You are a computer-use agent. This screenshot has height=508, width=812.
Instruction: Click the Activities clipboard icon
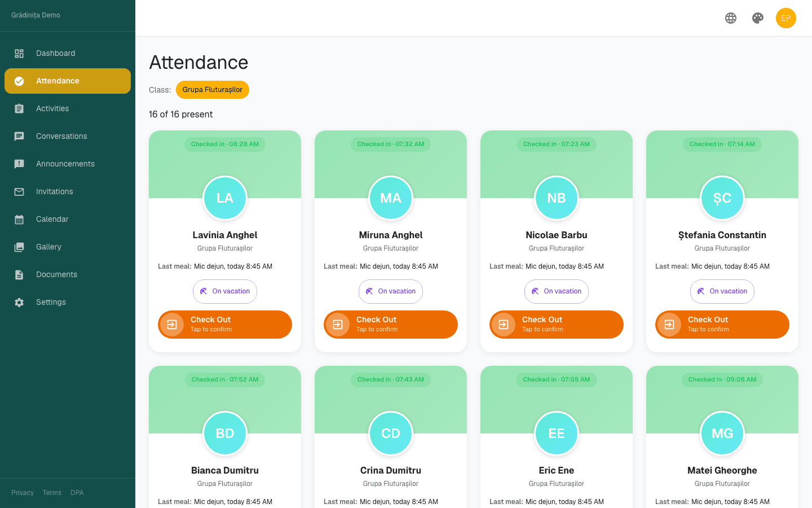(x=19, y=109)
